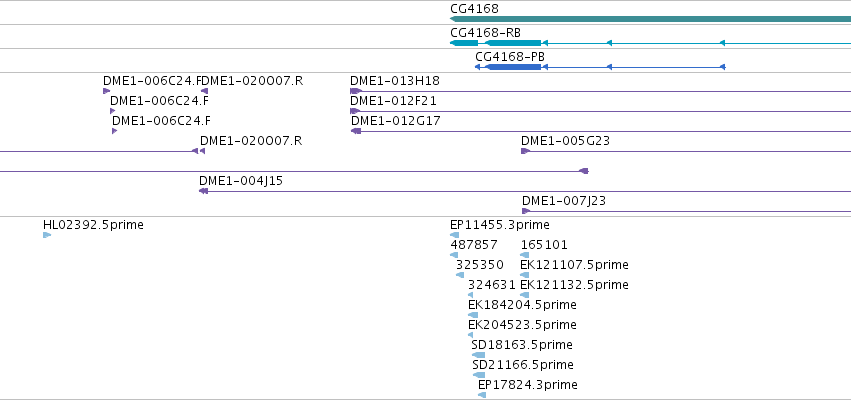Click the 325350 feature label
Screen dimensions: 851x400
(480, 265)
